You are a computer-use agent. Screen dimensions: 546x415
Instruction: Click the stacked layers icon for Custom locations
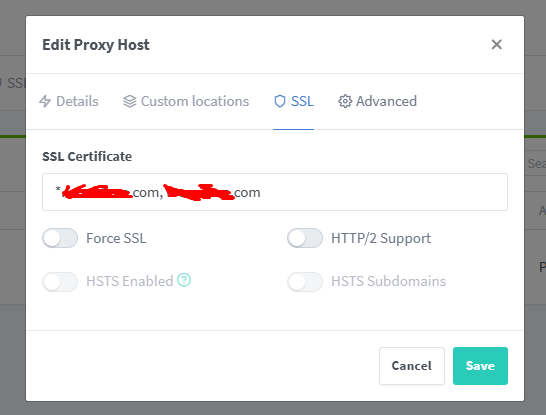[130, 101]
